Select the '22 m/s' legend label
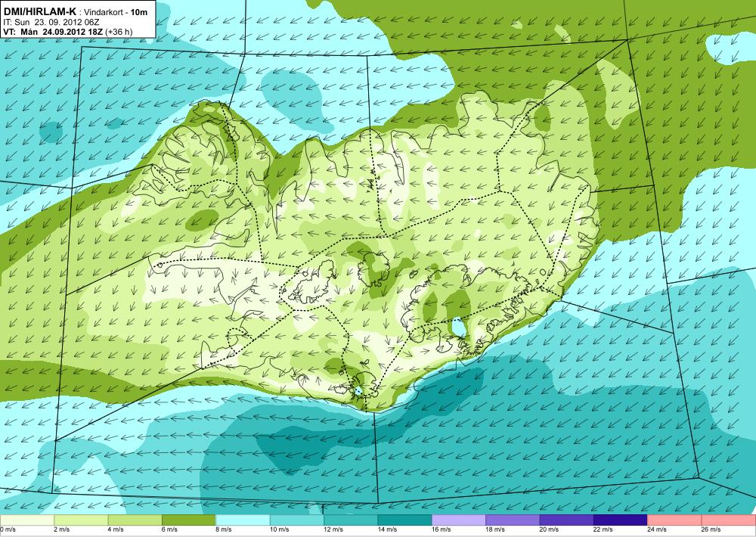Screen dimensions: 756x537 [603, 529]
